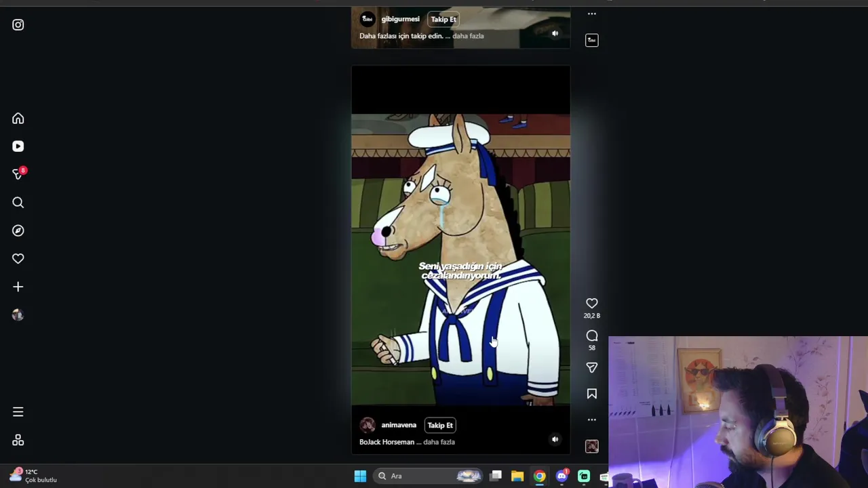The height and width of the screenshot is (488, 868).
Task: Switch to Chrome in the taskbar
Action: [539, 476]
